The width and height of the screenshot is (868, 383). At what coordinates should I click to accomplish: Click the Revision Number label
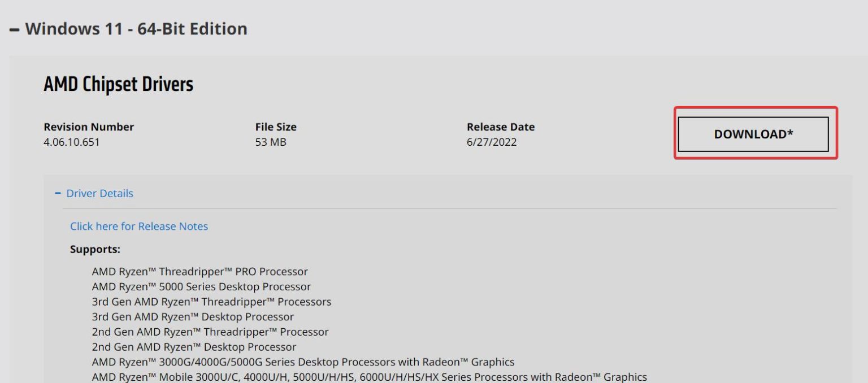pyautogui.click(x=89, y=127)
